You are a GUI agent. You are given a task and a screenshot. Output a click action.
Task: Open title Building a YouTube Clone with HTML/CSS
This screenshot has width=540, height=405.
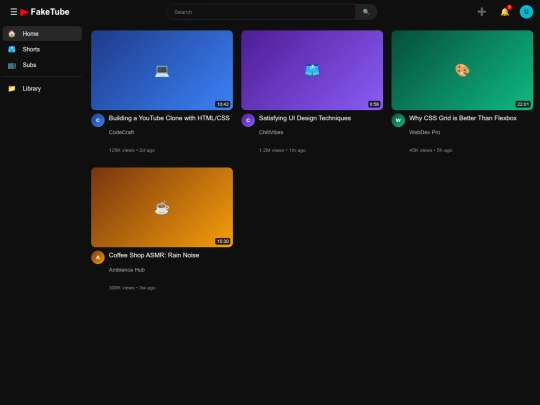(169, 118)
